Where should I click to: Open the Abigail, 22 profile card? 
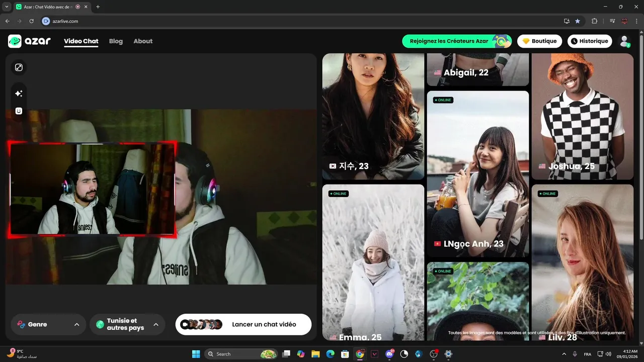[478, 69]
